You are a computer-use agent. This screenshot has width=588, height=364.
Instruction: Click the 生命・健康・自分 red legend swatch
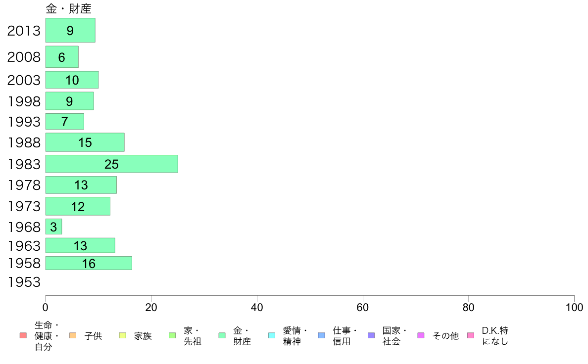tap(23, 335)
